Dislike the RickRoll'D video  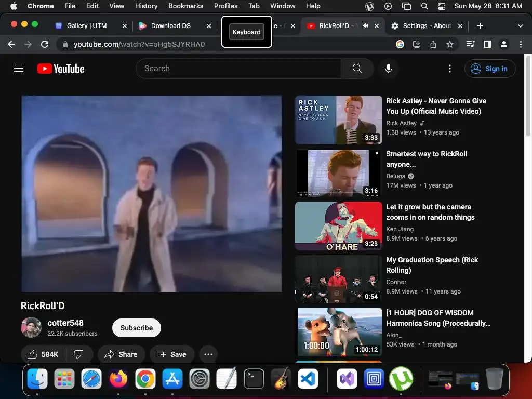[x=78, y=354]
